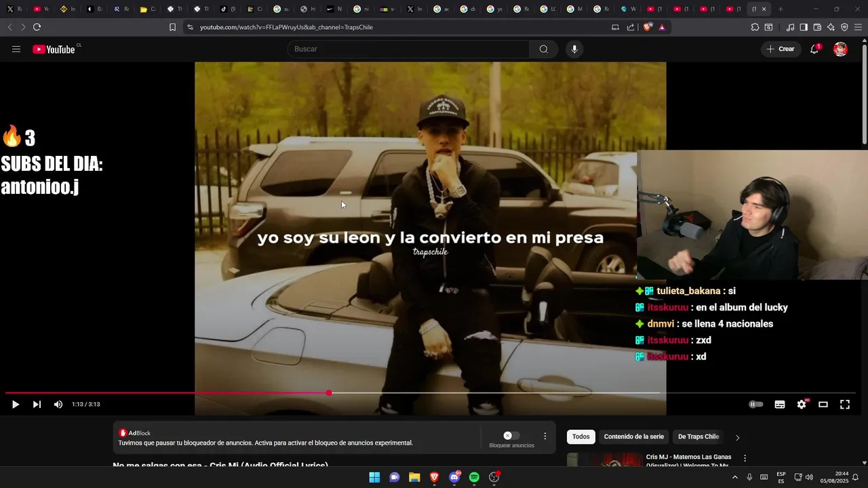Open File Explorer from taskbar
868x488 pixels.
click(414, 477)
